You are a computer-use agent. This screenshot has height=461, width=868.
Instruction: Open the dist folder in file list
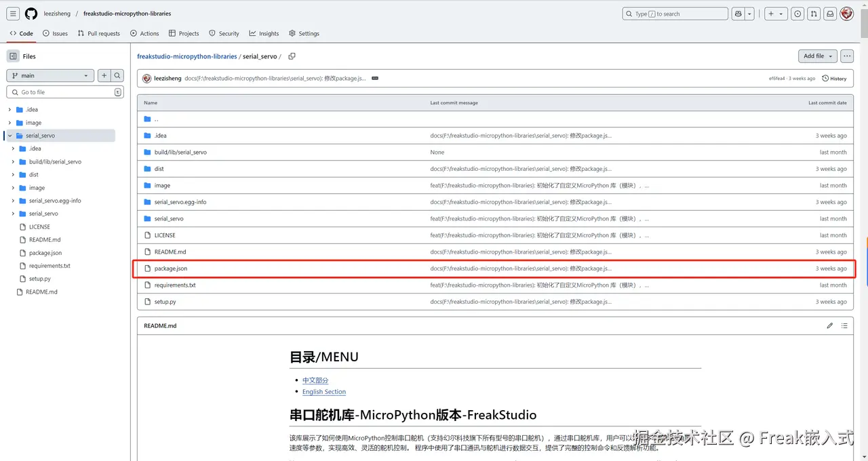159,169
